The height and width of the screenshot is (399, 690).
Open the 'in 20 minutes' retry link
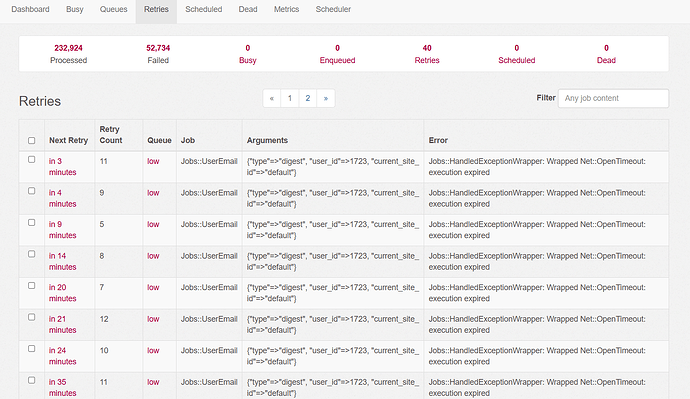tap(62, 293)
